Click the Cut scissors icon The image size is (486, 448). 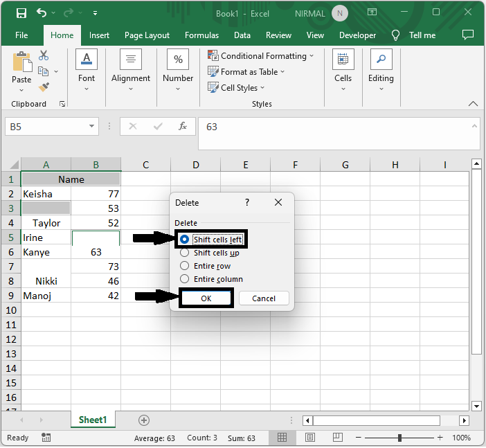[44, 55]
